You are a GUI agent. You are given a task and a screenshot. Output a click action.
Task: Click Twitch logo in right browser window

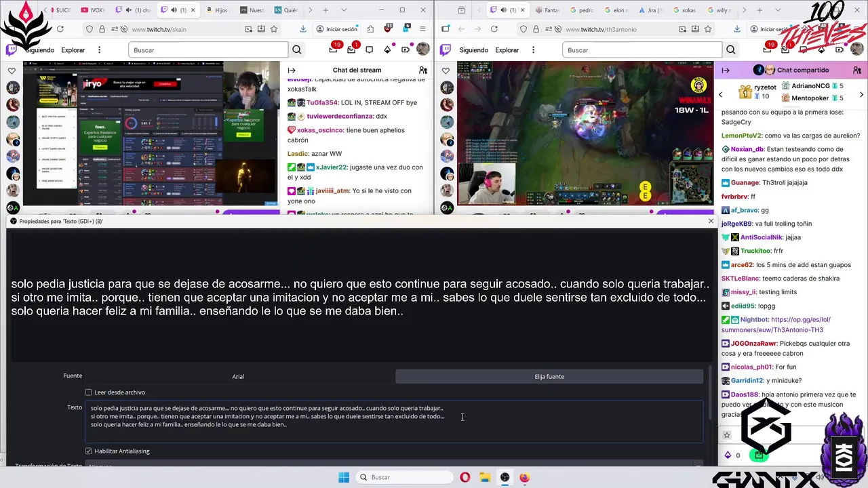pos(446,49)
